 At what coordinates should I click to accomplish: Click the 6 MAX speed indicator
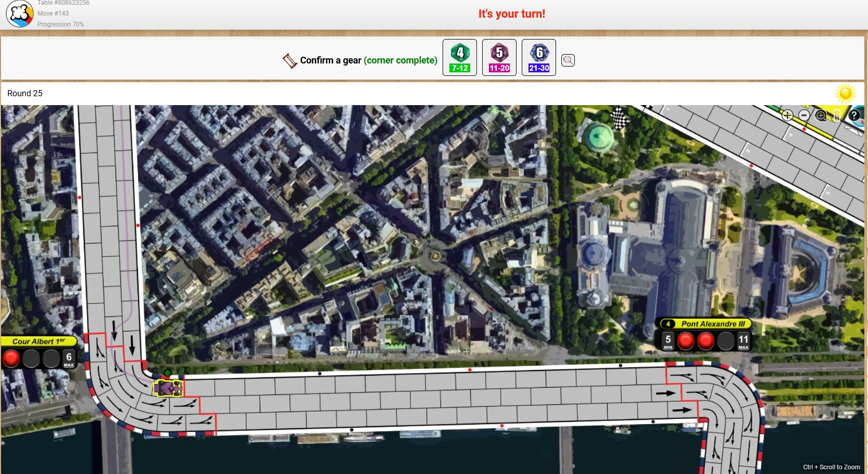click(69, 359)
